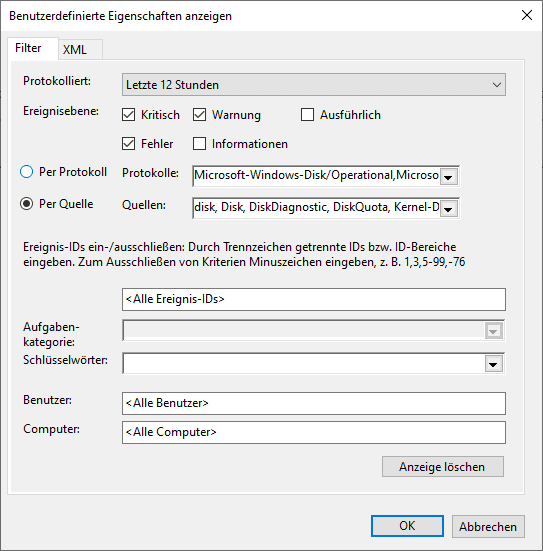Screen dimensions: 543x551
Task: Click into the Quellen list field
Action: coord(316,208)
